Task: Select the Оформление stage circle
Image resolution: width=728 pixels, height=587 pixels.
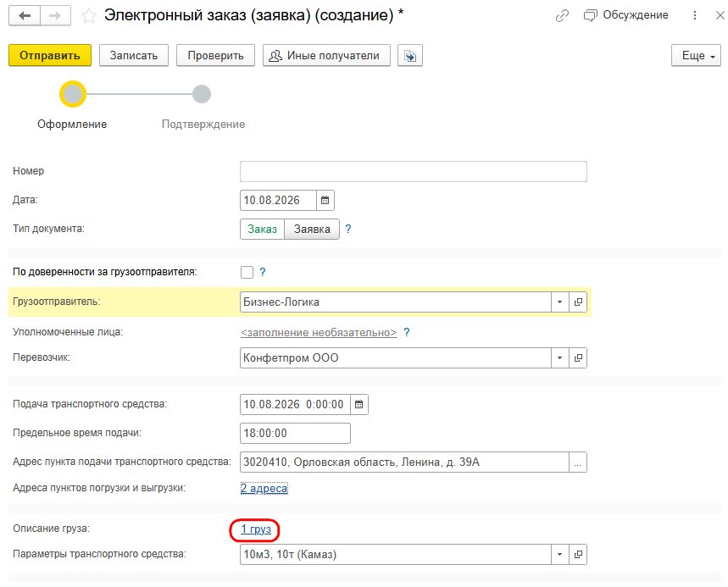Action: 73,94
